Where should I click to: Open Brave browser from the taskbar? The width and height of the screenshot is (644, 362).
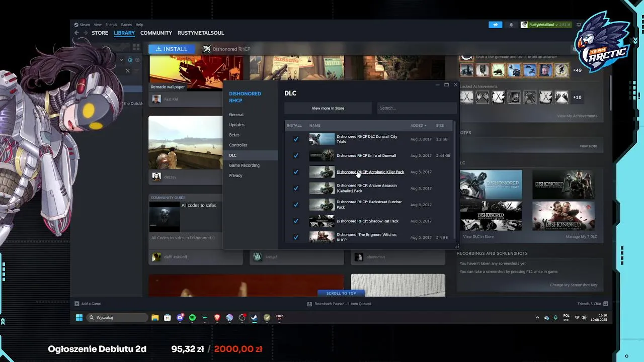click(x=217, y=317)
